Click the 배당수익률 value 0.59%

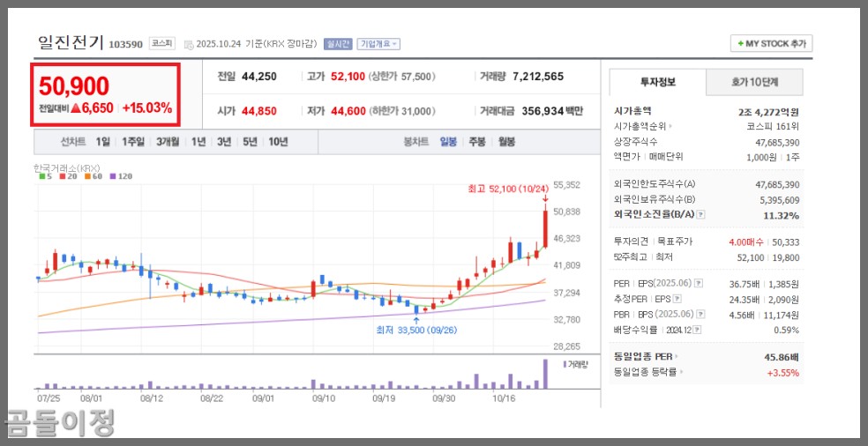point(787,330)
